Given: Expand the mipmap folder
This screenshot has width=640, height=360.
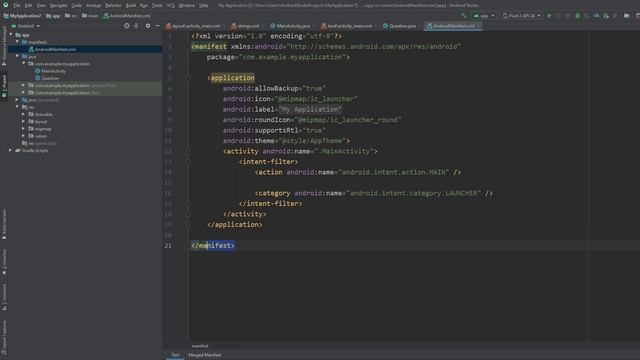Looking at the screenshot, I should click(x=24, y=129).
